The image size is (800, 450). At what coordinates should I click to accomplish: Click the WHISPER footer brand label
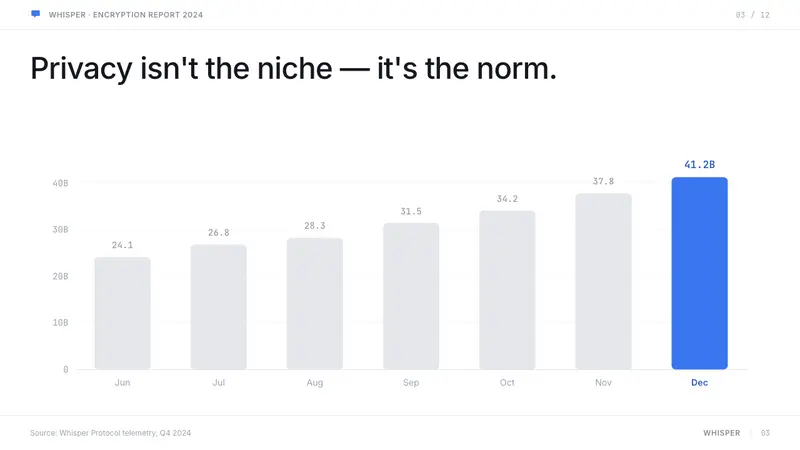pos(721,433)
